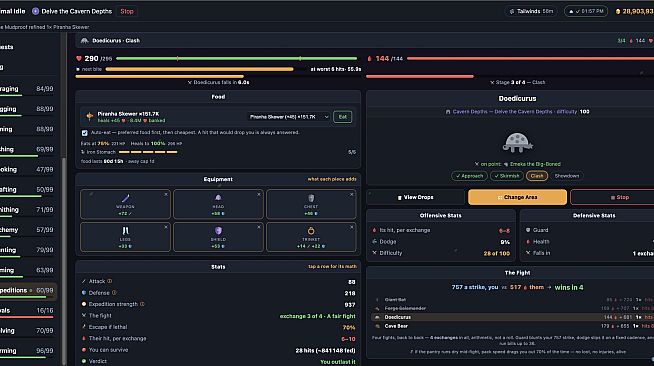Viewport: 654px width, 366px height.
Task: Click the 01:57 PM clock pill
Action: pyautogui.click(x=586, y=11)
